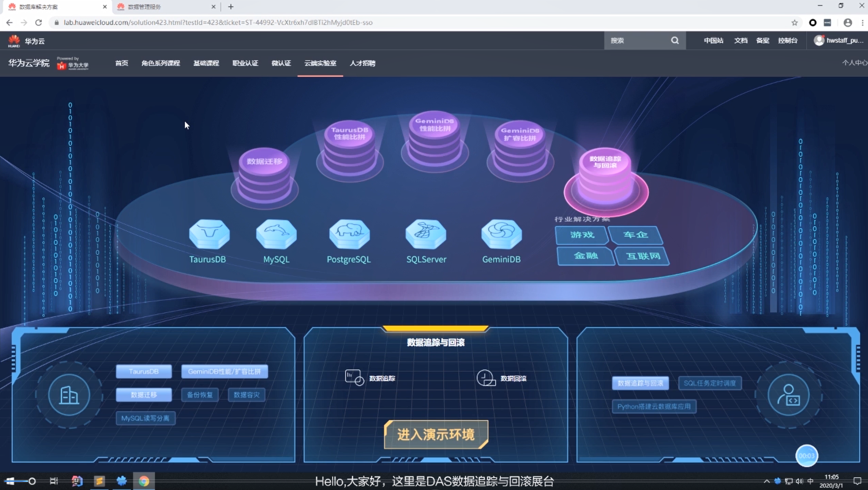Select 数据追踪与回滚 button in right panel
This screenshot has height=490, width=868.
click(x=640, y=383)
